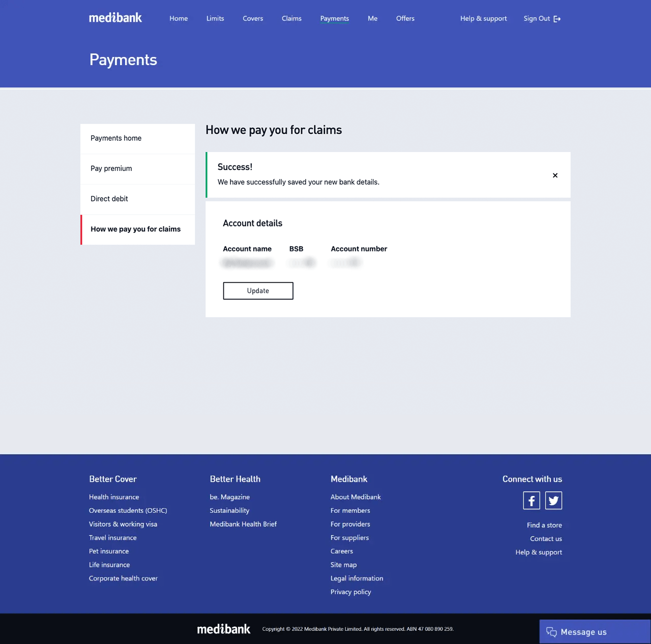Open Privacy policy footer link

click(351, 592)
